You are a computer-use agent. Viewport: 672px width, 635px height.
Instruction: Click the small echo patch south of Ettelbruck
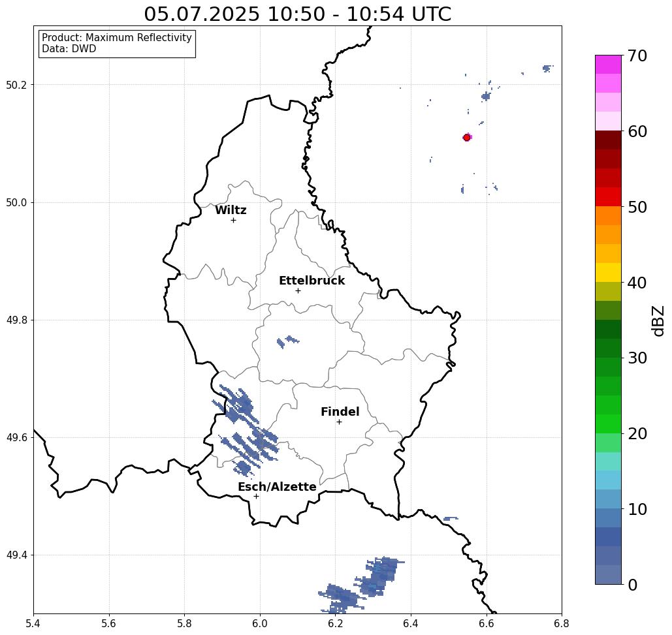click(x=288, y=342)
